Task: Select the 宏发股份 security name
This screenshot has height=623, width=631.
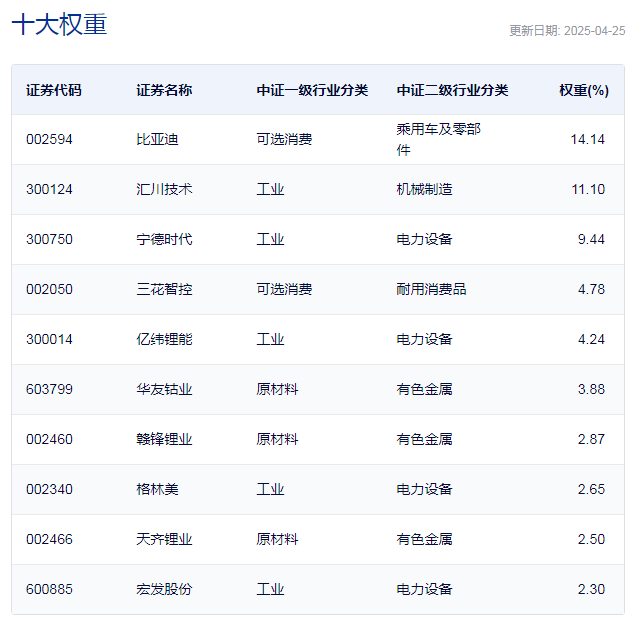Action: click(x=164, y=590)
